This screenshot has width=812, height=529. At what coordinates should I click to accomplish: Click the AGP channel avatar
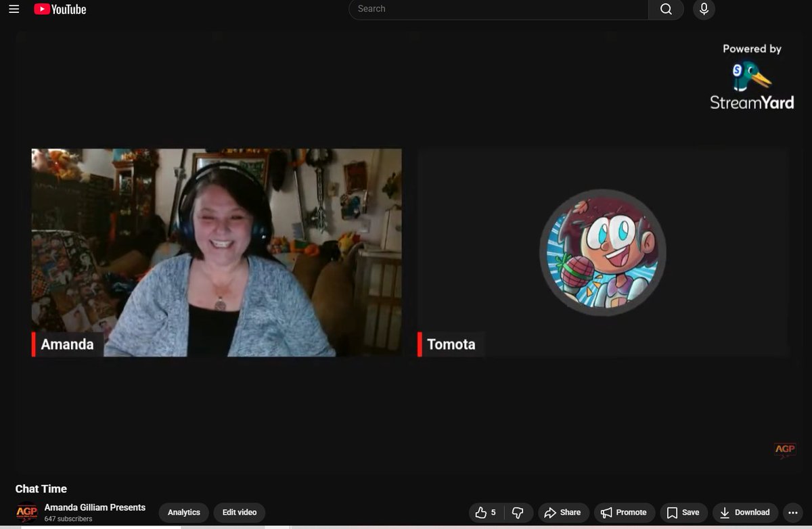(26, 512)
